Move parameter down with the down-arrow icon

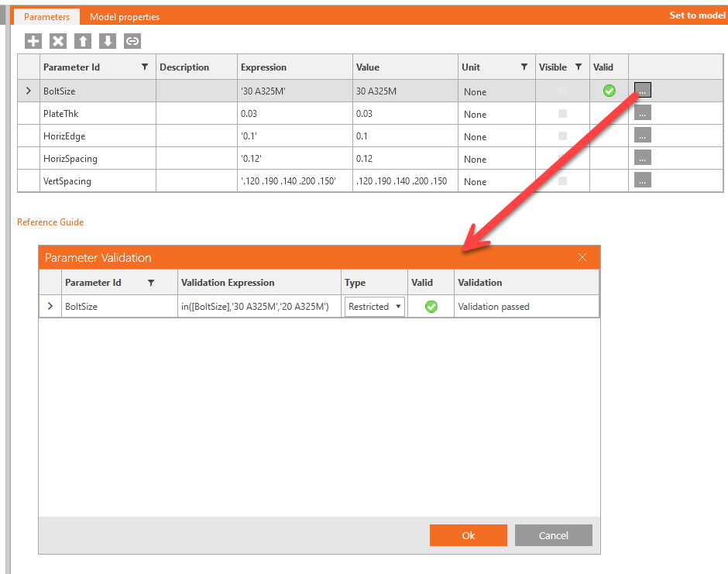[107, 41]
